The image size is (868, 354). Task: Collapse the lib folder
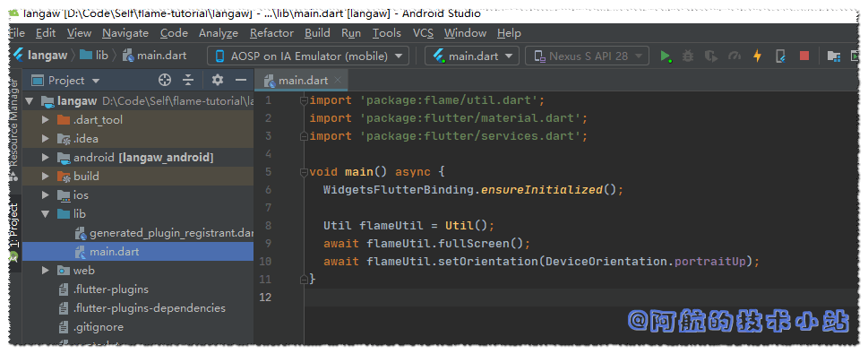point(46,214)
